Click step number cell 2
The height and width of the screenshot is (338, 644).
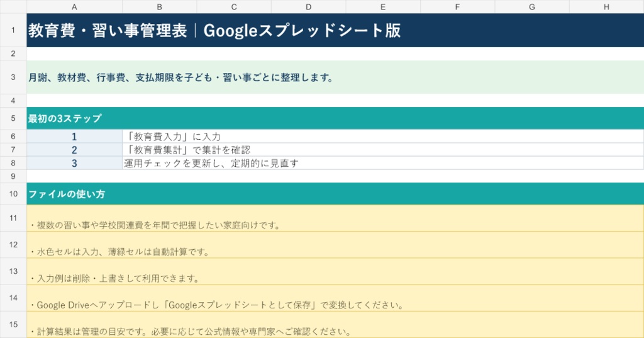(x=74, y=150)
